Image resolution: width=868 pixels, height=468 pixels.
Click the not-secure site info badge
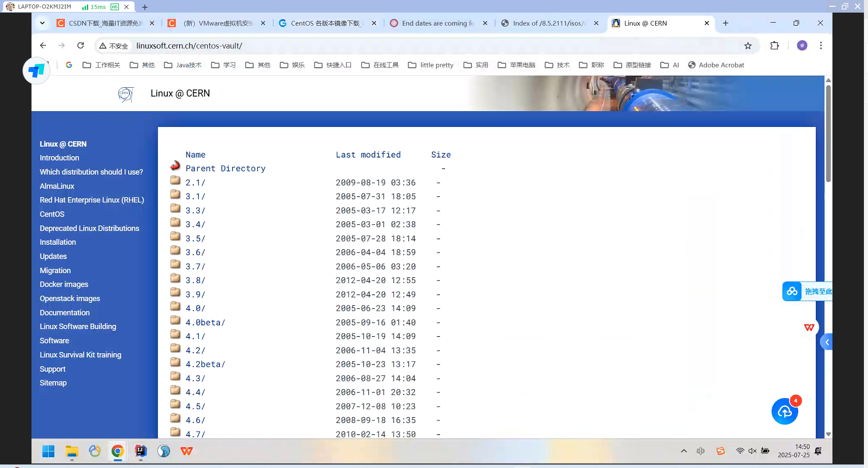(114, 45)
